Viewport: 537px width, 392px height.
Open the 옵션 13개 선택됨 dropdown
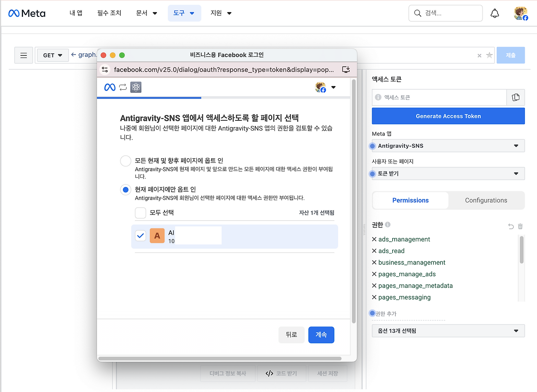pos(448,331)
